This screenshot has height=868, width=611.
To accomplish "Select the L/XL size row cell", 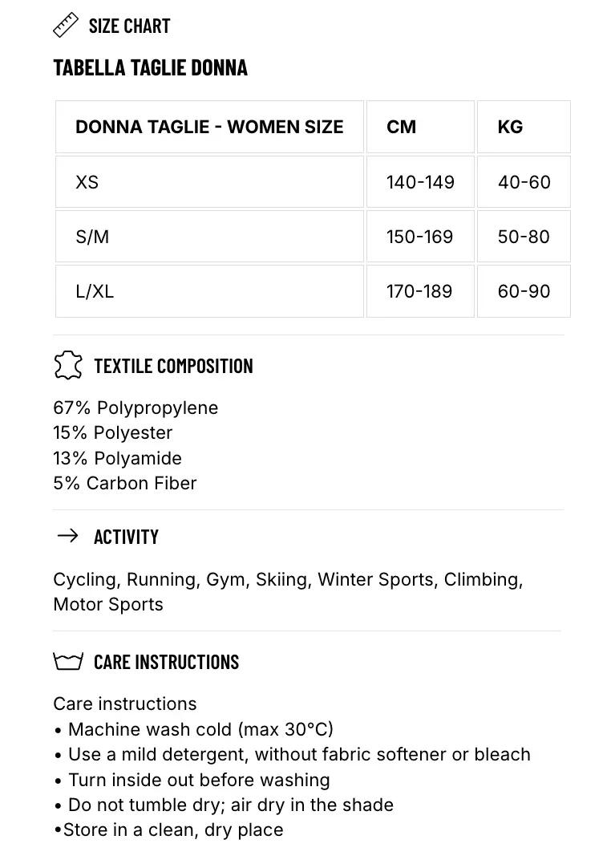I will pyautogui.click(x=209, y=291).
